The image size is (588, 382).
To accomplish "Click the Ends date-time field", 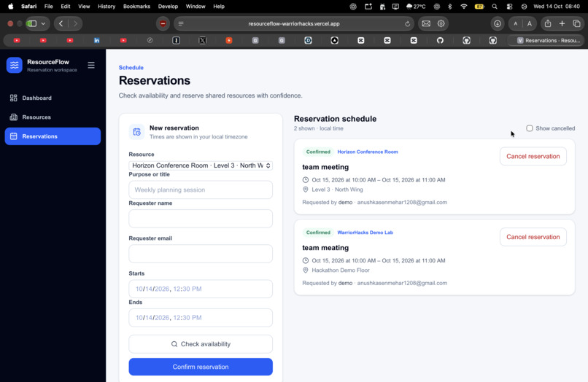I will [x=201, y=318].
